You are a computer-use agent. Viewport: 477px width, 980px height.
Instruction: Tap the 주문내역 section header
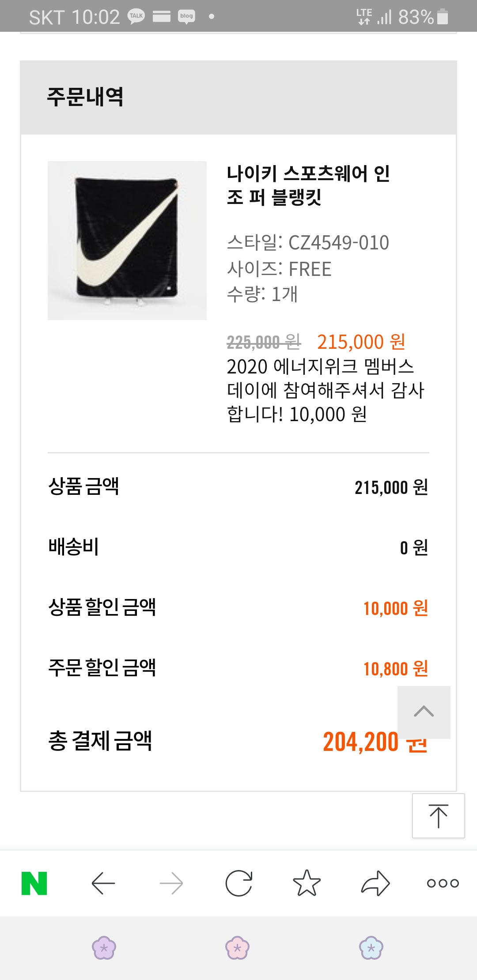pyautogui.click(x=85, y=97)
